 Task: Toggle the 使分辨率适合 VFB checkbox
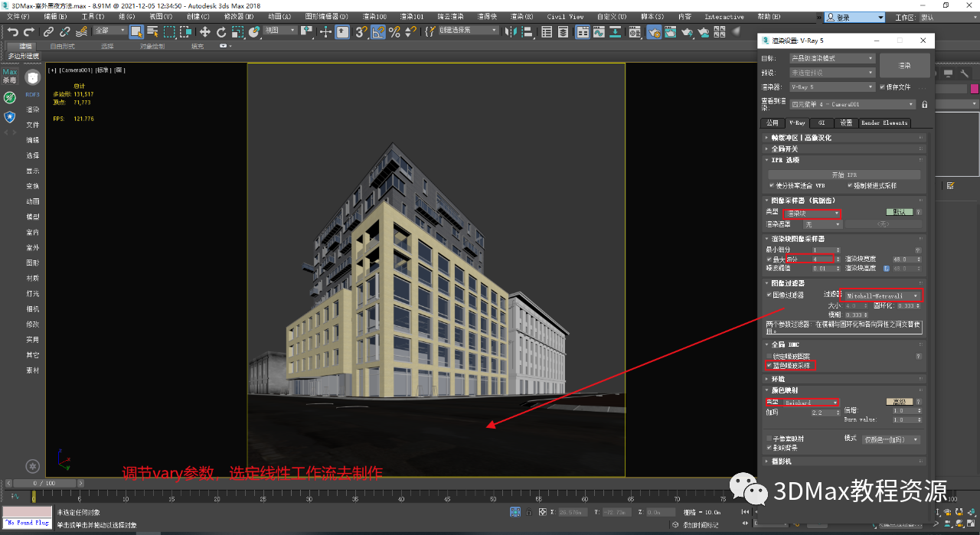click(x=772, y=184)
